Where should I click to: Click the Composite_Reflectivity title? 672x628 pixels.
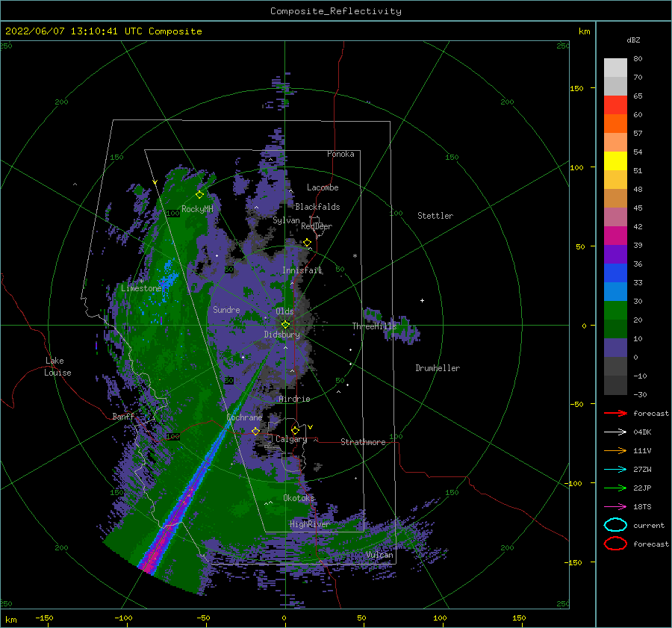(x=335, y=11)
